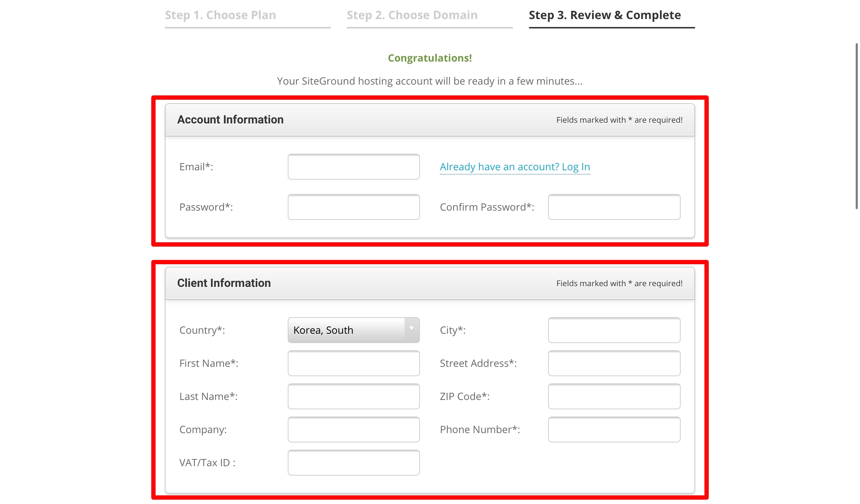
Task: Click the vertical page scrollbar thumb
Action: (856, 126)
